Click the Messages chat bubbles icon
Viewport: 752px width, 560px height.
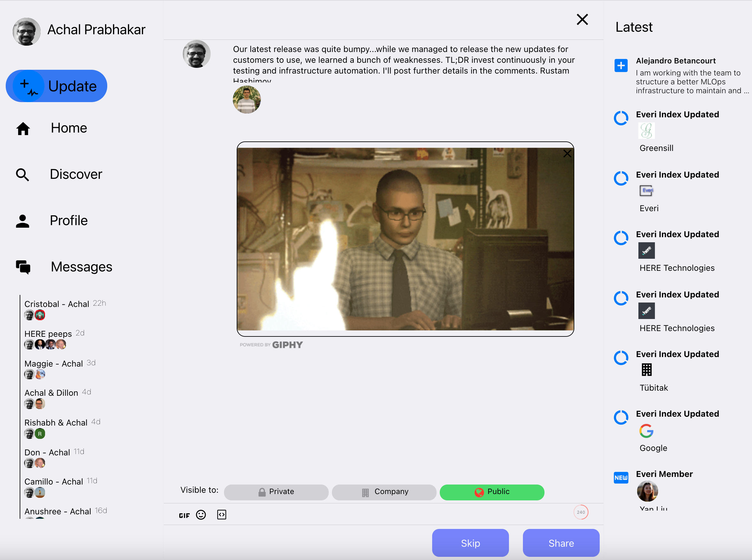click(23, 267)
